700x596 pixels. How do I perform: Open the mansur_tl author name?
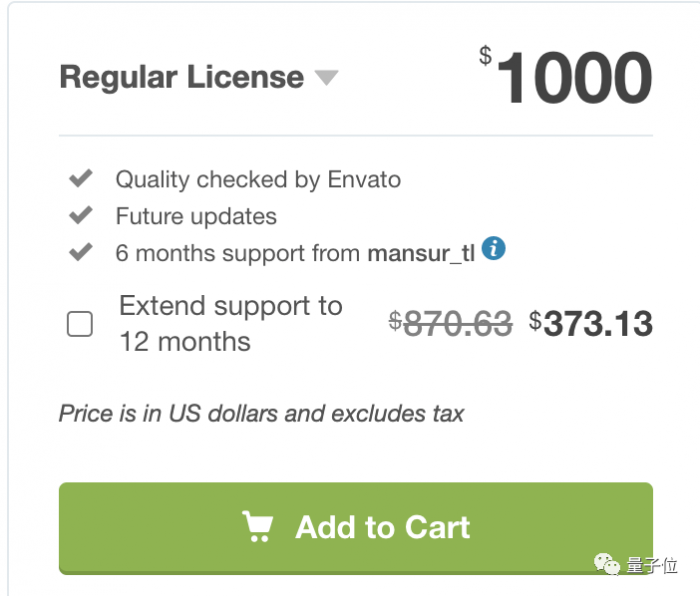click(x=421, y=253)
